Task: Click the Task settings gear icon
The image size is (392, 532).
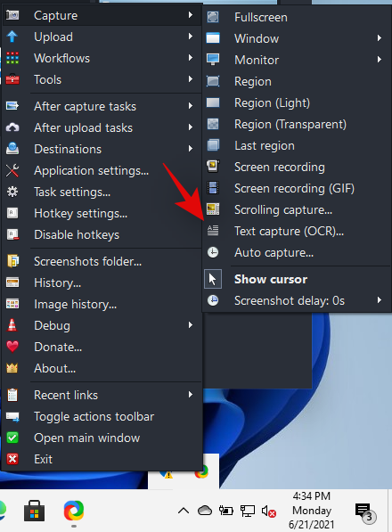Action: [12, 192]
